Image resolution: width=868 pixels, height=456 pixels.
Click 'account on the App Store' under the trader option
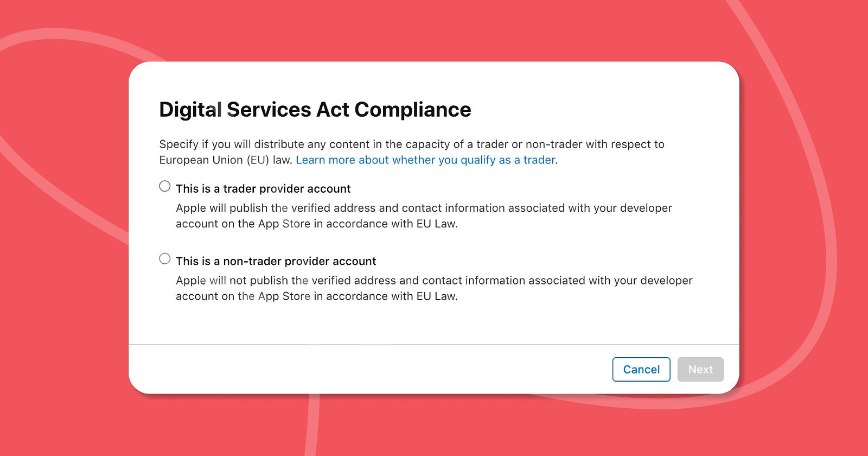(243, 224)
